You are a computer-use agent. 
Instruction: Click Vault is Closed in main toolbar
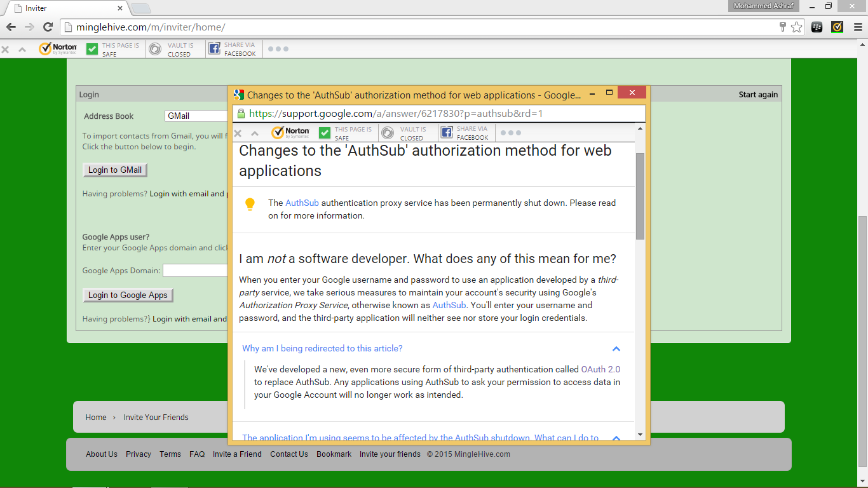[171, 49]
